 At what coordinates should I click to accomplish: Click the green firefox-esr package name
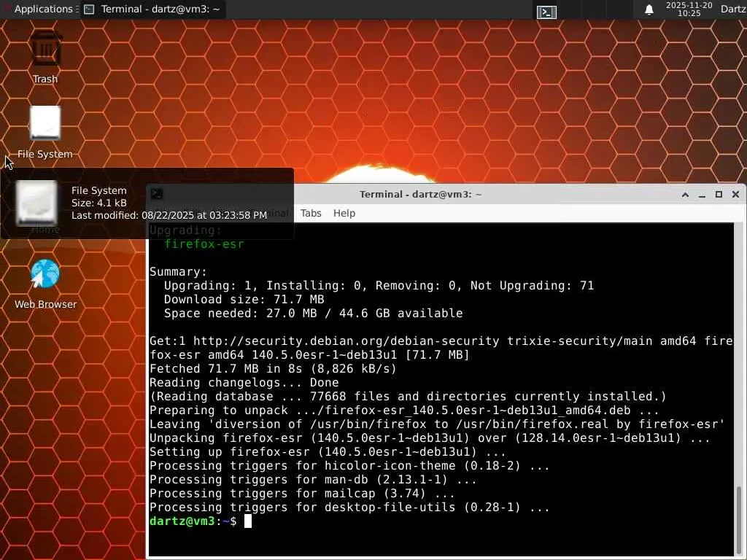pos(204,244)
